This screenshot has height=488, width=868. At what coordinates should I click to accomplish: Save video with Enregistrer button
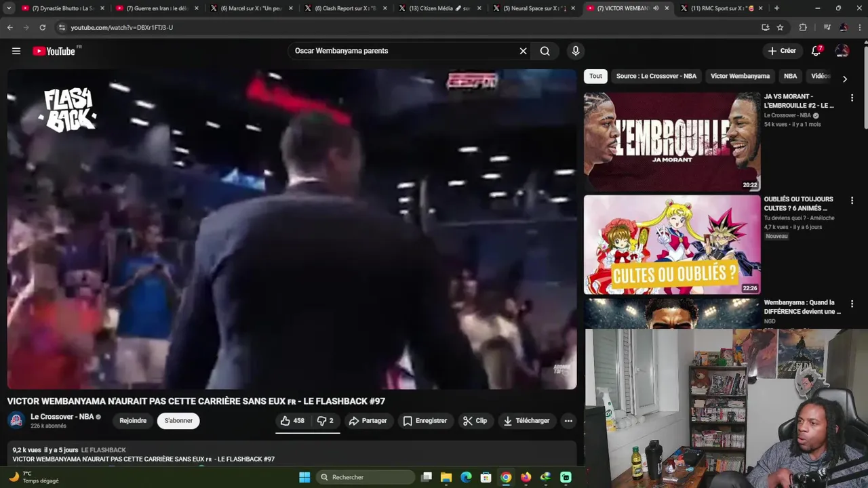425,421
